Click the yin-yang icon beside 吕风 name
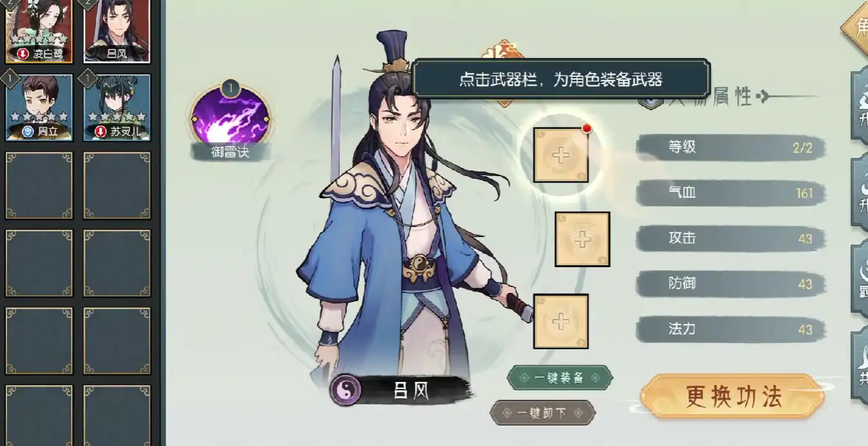 pyautogui.click(x=346, y=390)
